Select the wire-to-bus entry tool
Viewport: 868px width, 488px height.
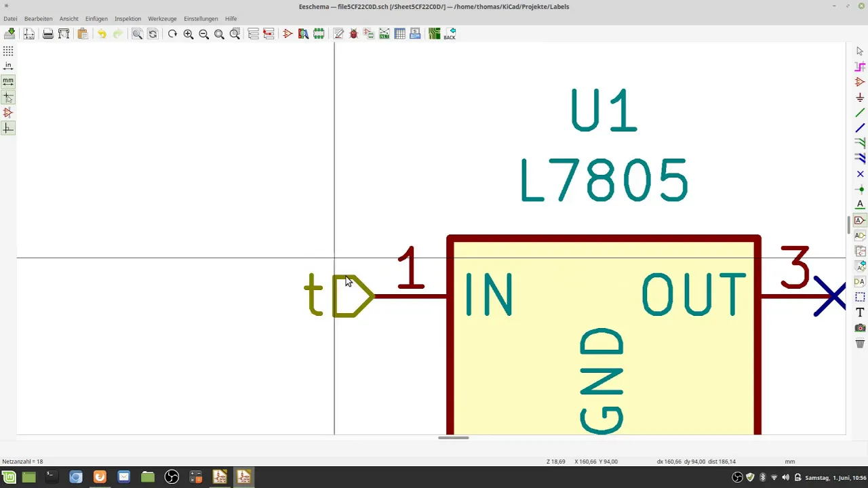(x=860, y=144)
